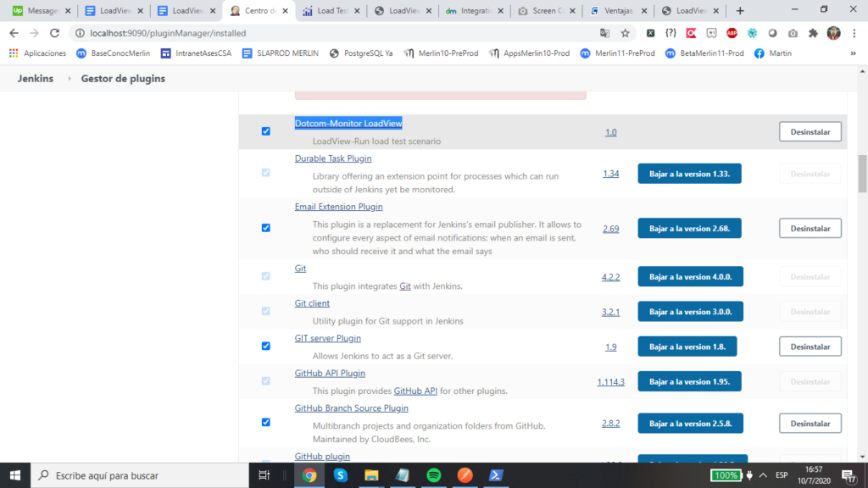Viewport: 868px width, 488px height.
Task: Uninstall the Dotcom-Monitor LoadView plugin
Action: tap(810, 131)
